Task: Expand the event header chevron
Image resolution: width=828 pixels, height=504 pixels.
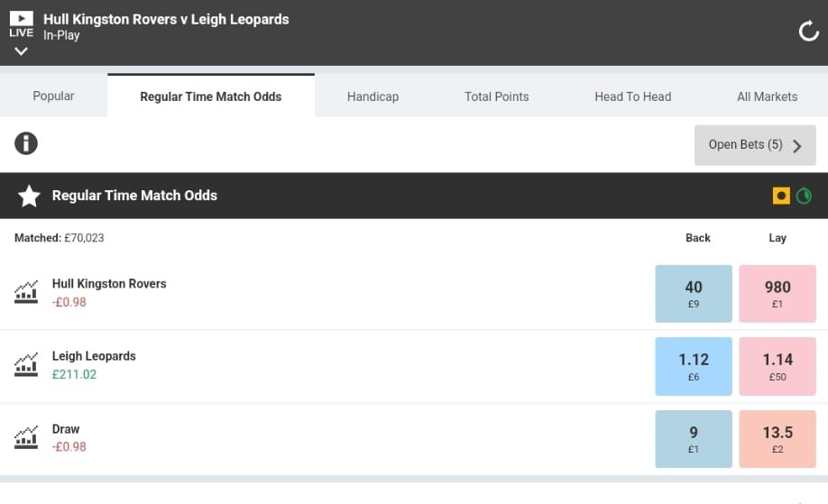Action: 21,51
